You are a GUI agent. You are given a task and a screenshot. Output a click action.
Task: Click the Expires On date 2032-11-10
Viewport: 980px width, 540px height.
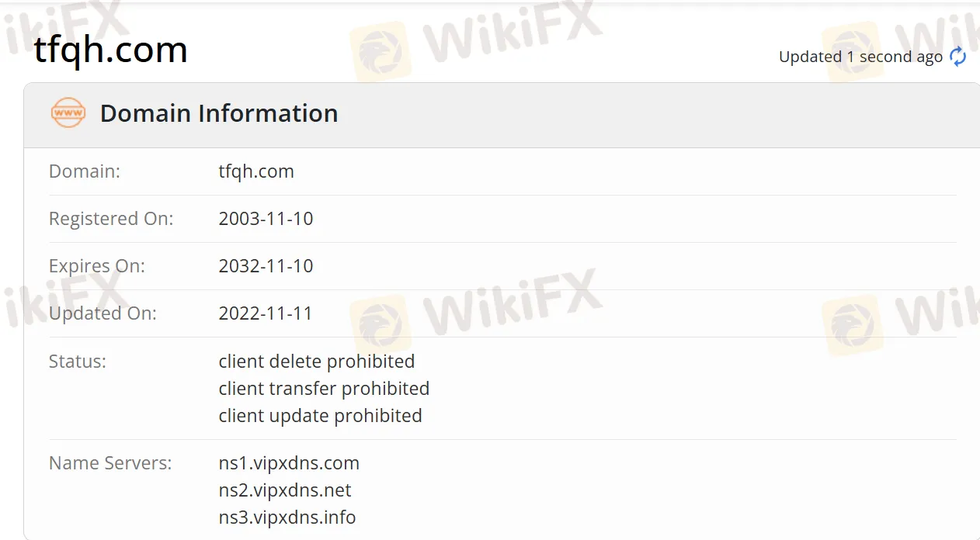(266, 265)
